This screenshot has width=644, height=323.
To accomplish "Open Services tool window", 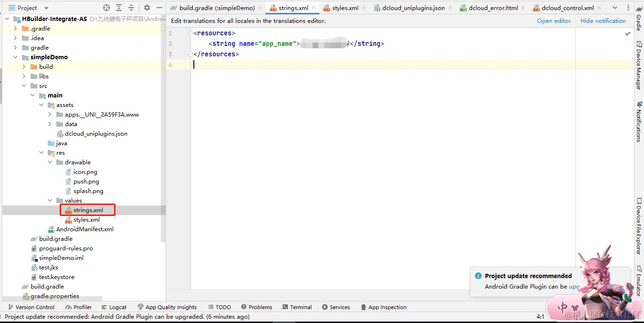I will tap(336, 307).
